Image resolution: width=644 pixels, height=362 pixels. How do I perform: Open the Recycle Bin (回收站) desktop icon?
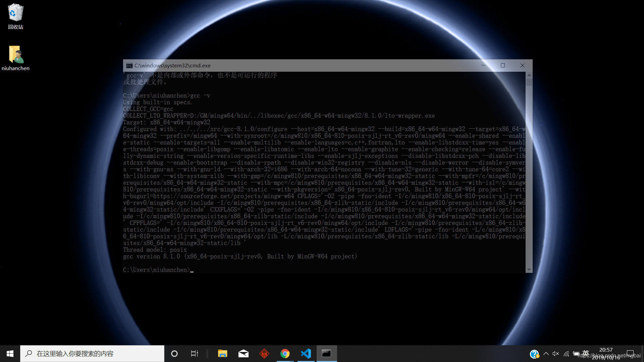[x=15, y=17]
